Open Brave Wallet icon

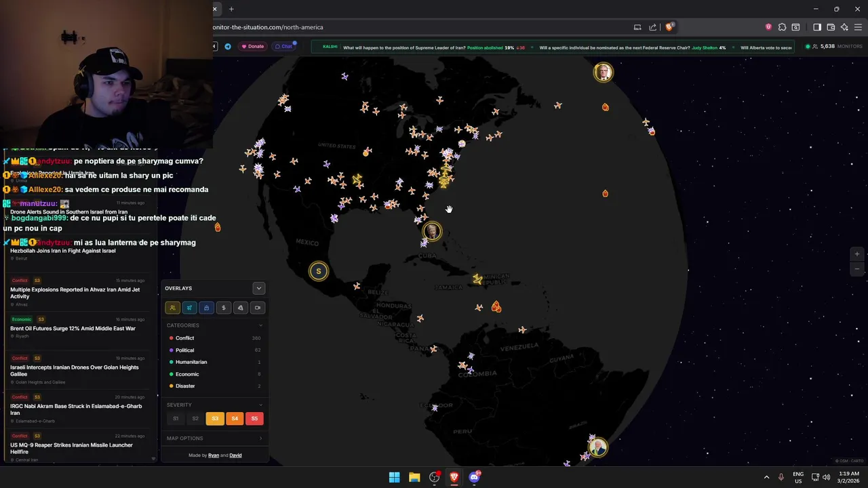pos(831,27)
